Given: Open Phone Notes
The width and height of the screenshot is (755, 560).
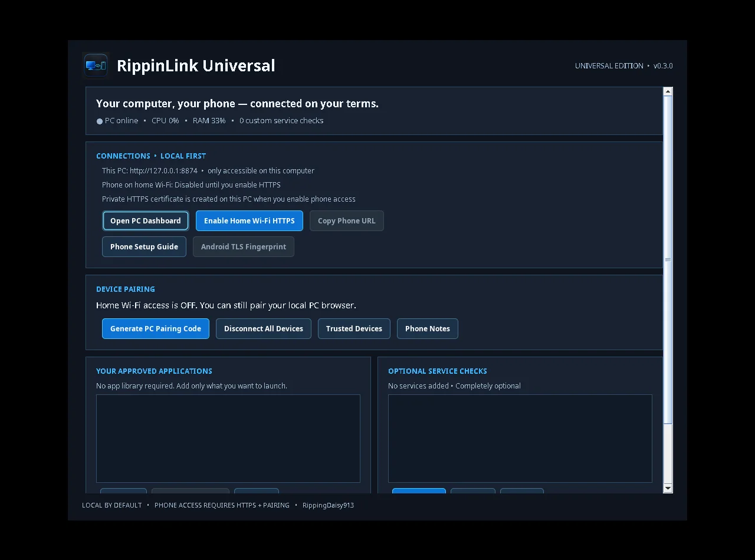Looking at the screenshot, I should [428, 329].
